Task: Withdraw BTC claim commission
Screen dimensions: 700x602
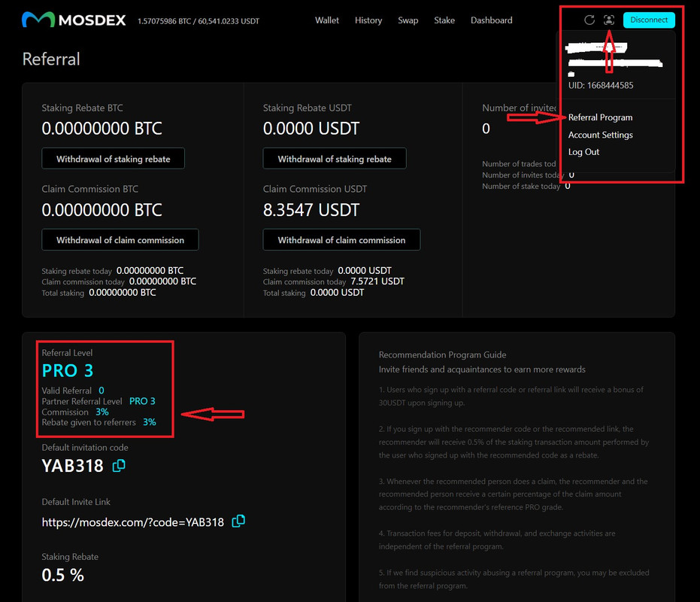Action: point(120,240)
